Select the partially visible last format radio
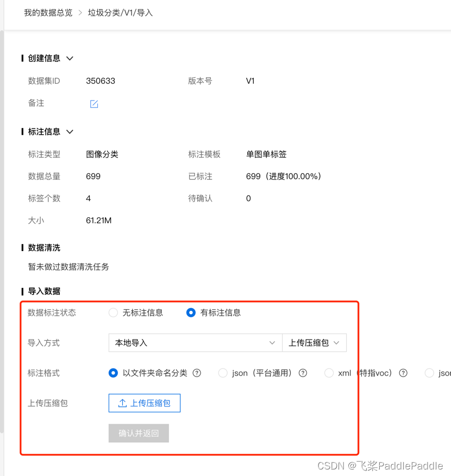The height and width of the screenshot is (476, 451). click(429, 373)
